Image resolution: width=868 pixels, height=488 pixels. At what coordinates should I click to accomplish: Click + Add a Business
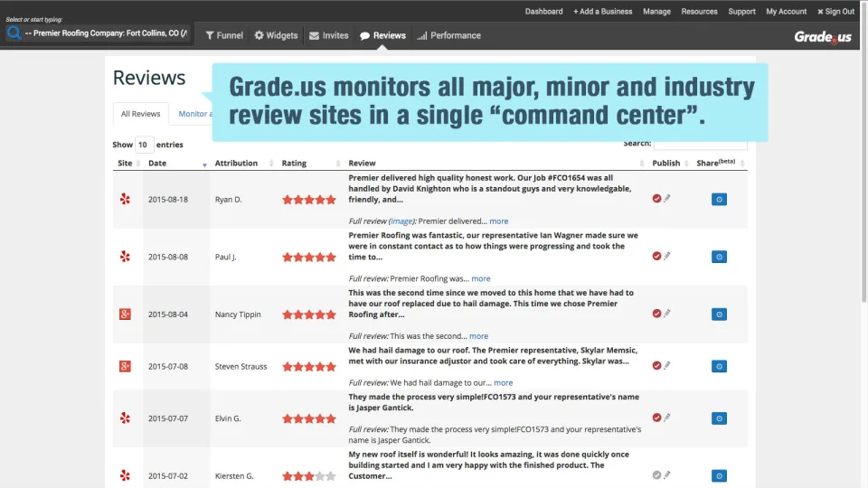[602, 11]
